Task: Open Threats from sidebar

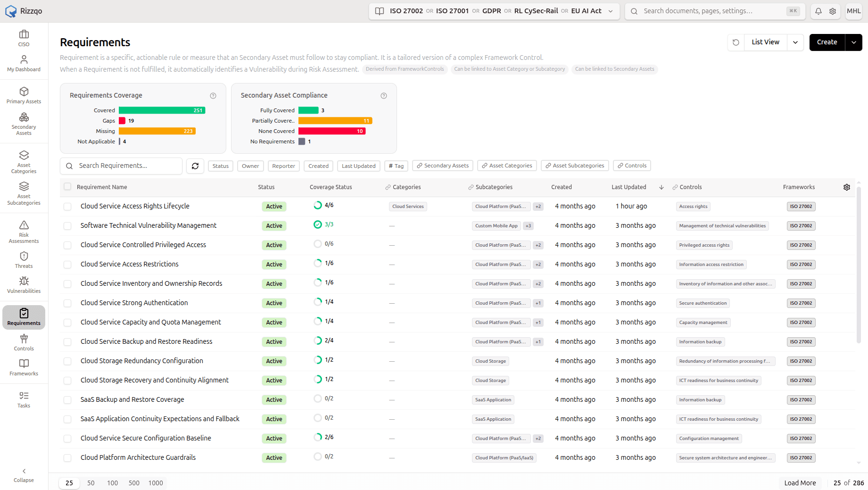Action: (24, 260)
